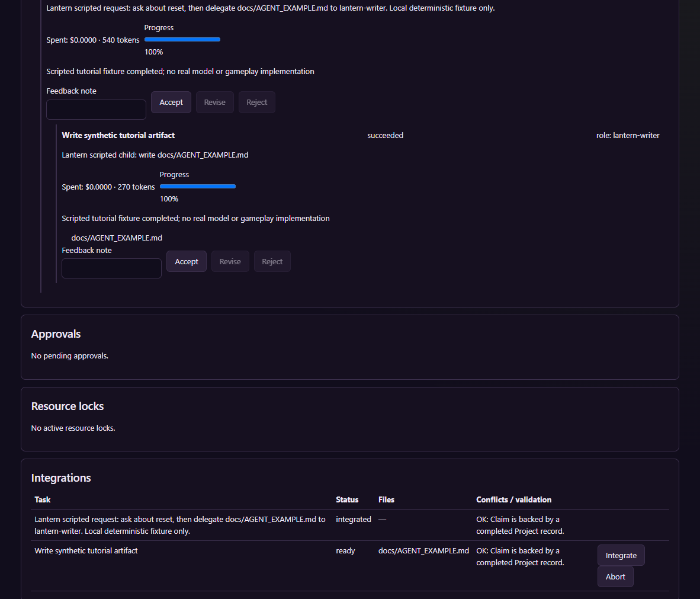700x599 pixels.
Task: Click the Task column header
Action: click(43, 500)
